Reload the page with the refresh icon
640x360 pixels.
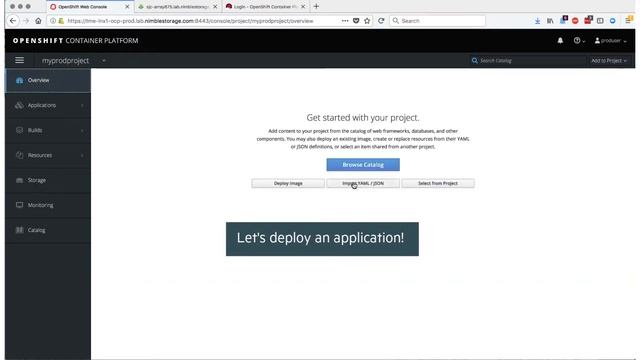tap(381, 20)
